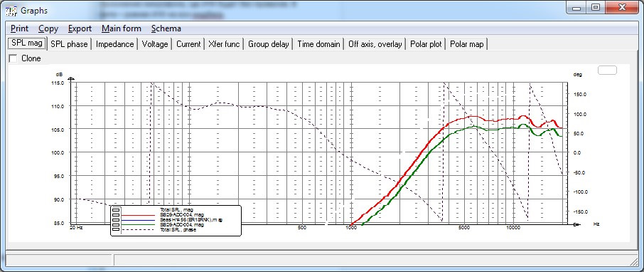The height and width of the screenshot is (272, 644).
Task: Open the Main form menu
Action: pos(121,28)
